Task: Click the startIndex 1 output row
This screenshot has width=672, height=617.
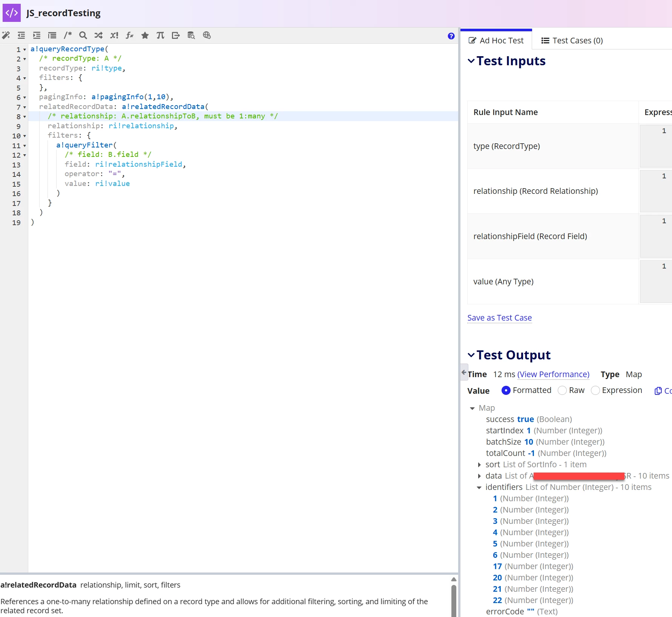Action: pyautogui.click(x=544, y=430)
